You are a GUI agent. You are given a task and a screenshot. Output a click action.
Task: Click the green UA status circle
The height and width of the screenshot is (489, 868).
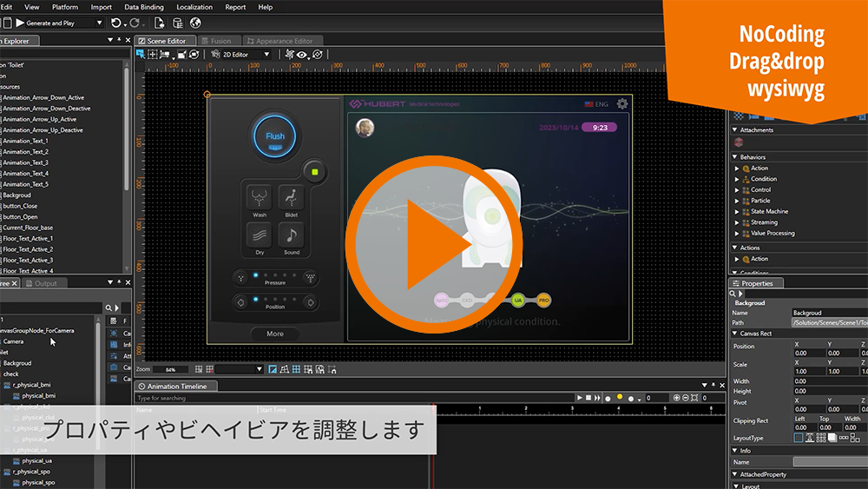(518, 301)
